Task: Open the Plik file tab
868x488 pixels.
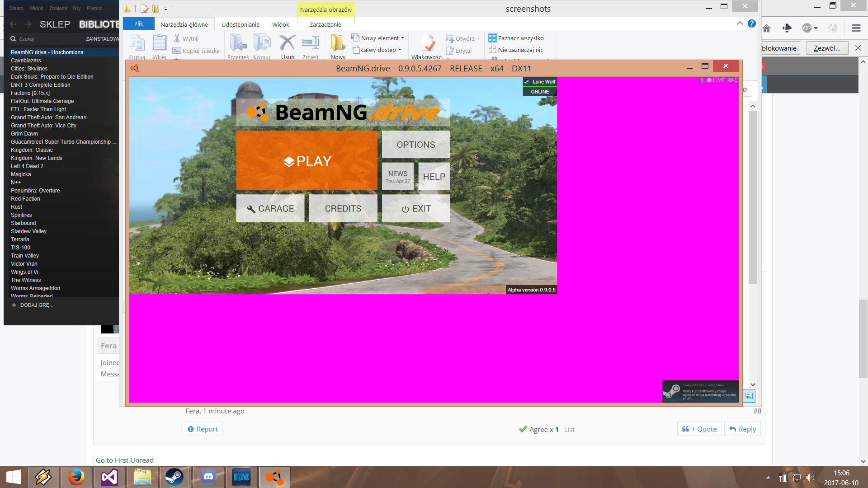Action: [x=138, y=23]
